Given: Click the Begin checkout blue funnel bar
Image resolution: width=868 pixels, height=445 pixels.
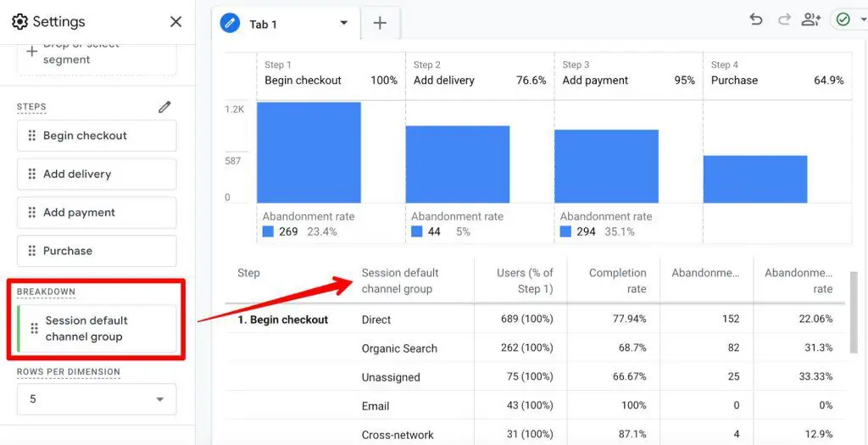Looking at the screenshot, I should coord(309,153).
